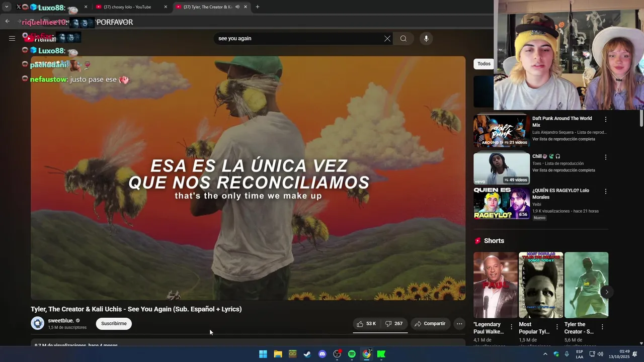The width and height of the screenshot is (644, 362).
Task: Open a new browser tab
Action: coord(258,7)
